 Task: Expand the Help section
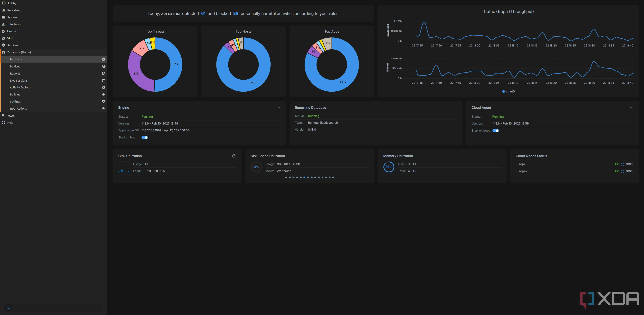pos(54,123)
